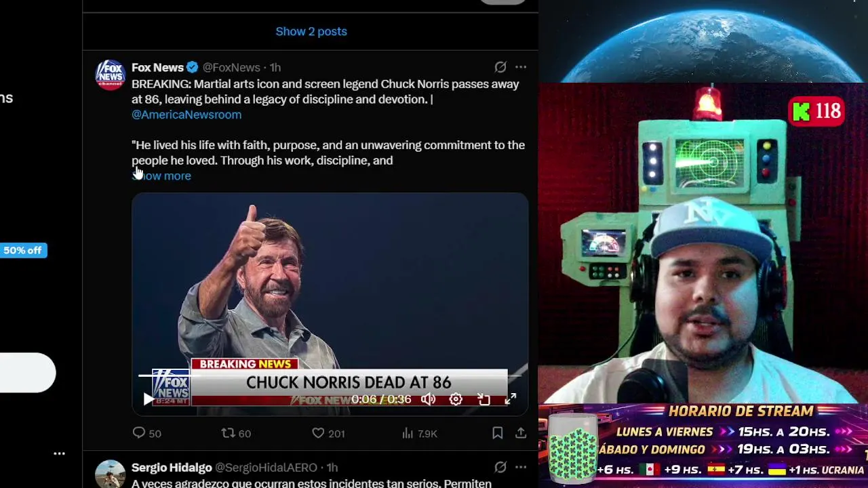
Task: Open Fox News profile avatar
Action: tap(110, 75)
